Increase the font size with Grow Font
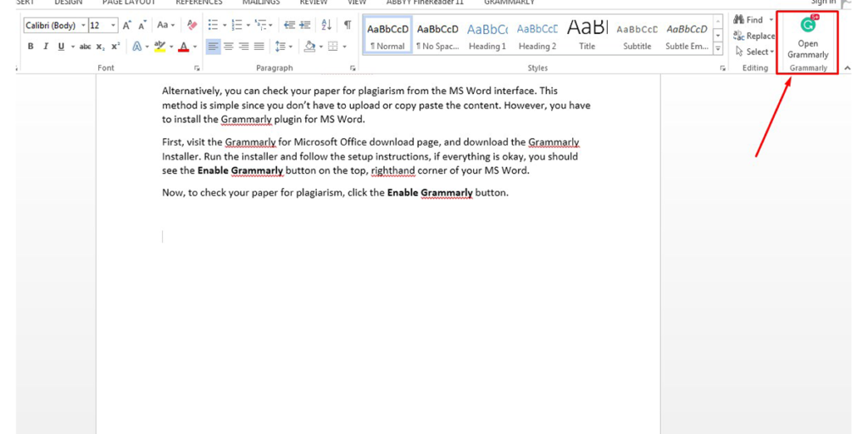The image size is (868, 434). 127,25
